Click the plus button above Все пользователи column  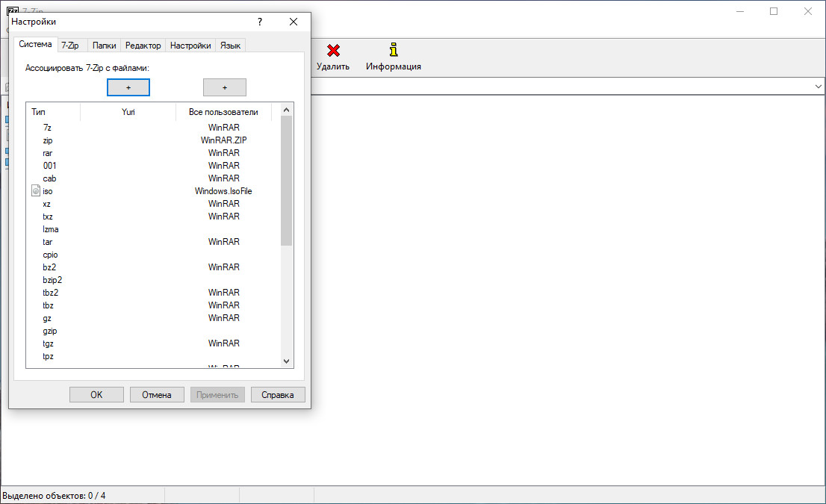coord(224,87)
